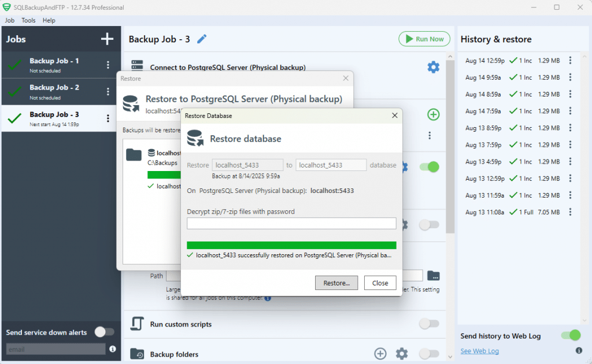Disable Send history to Web Log
This screenshot has width=592, height=364.
click(x=571, y=335)
